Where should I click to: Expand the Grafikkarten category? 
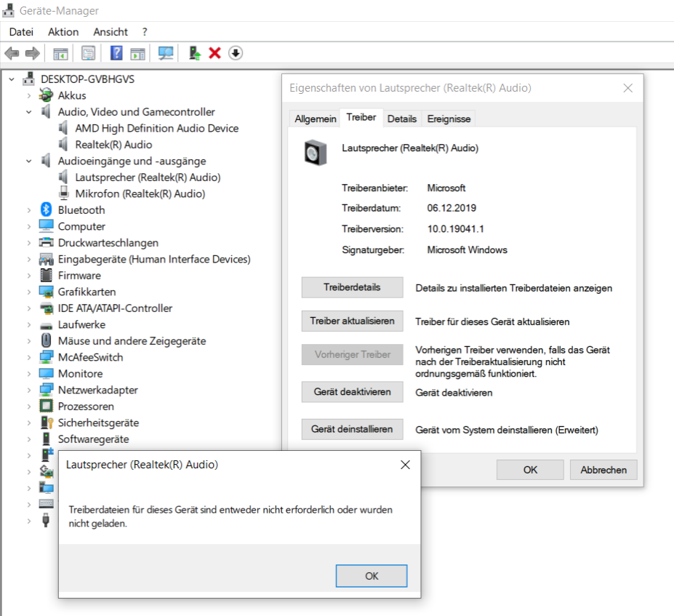[x=29, y=292]
